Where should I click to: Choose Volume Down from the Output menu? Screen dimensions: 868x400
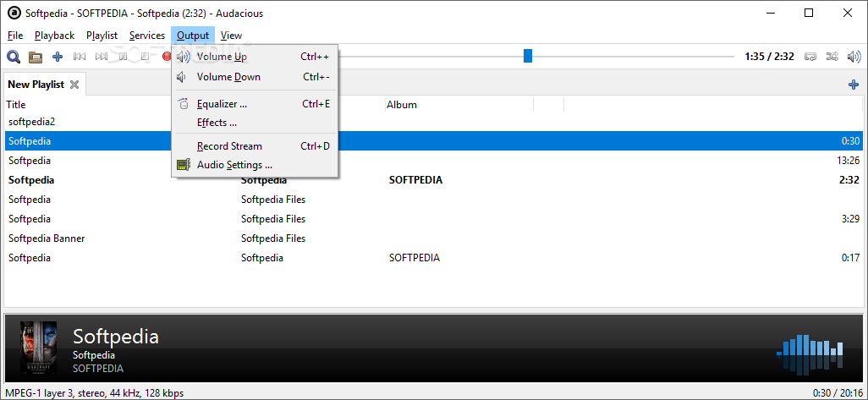click(x=255, y=77)
